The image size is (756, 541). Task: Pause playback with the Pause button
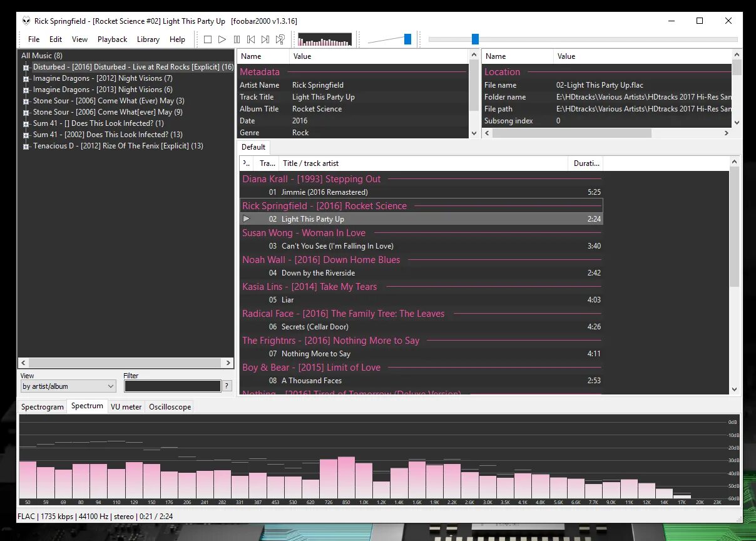click(x=237, y=39)
